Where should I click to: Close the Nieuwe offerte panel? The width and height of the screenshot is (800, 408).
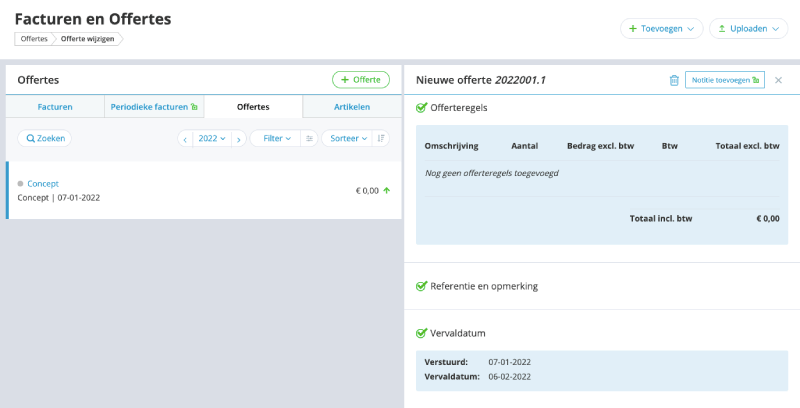(779, 80)
